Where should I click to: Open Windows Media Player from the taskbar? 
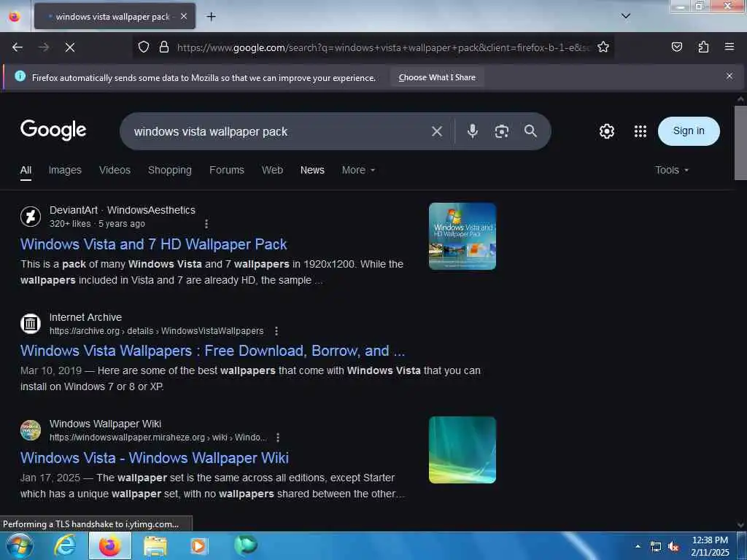[198, 546]
